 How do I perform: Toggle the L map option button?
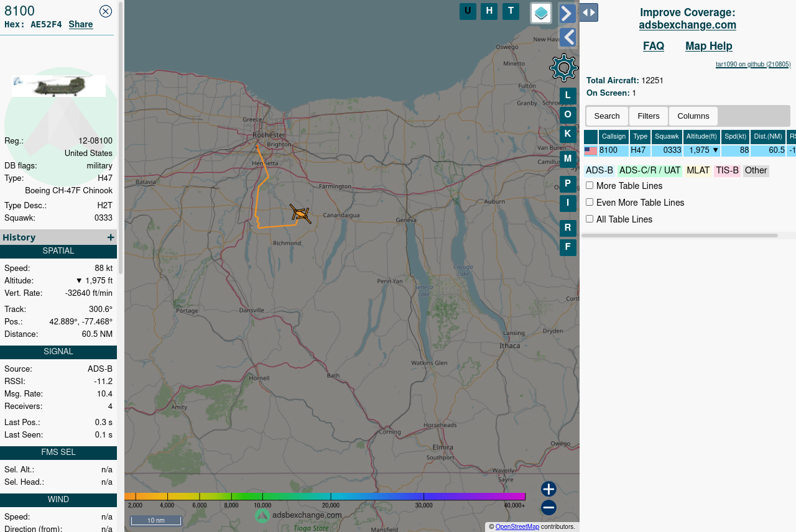[568, 96]
